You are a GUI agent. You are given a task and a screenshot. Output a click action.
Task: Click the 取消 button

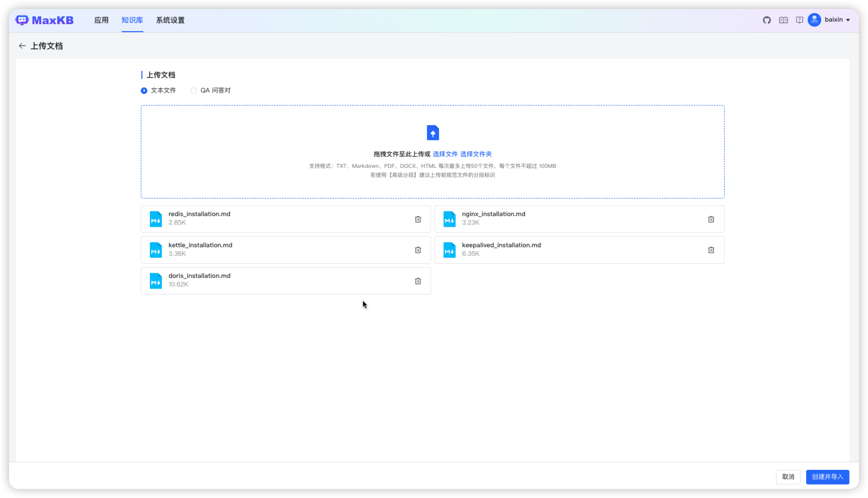788,477
